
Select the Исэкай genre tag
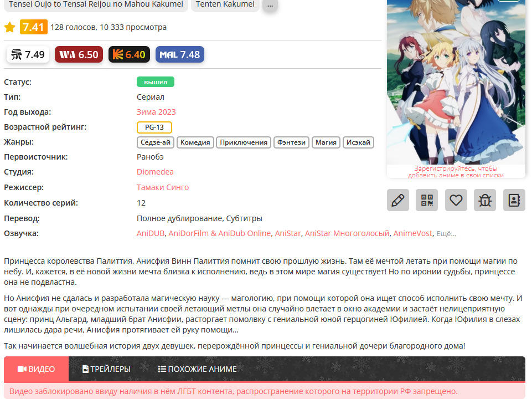[358, 142]
